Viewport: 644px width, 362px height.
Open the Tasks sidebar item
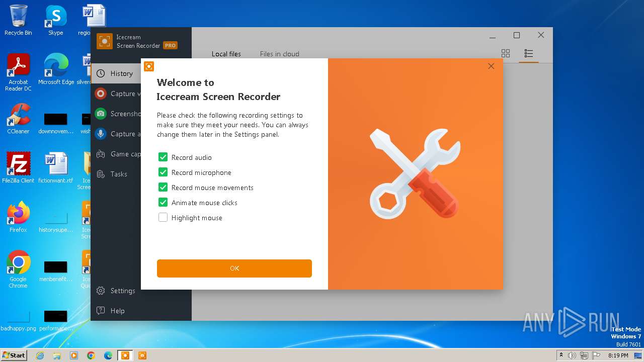[x=116, y=174]
